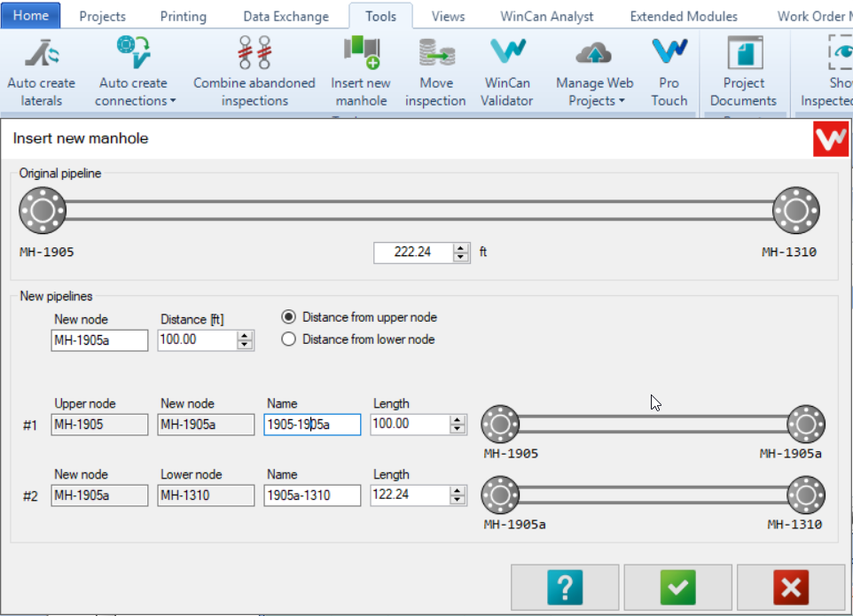Click the Insert new manhole tool
This screenshot has height=616, width=853.
coord(361,71)
